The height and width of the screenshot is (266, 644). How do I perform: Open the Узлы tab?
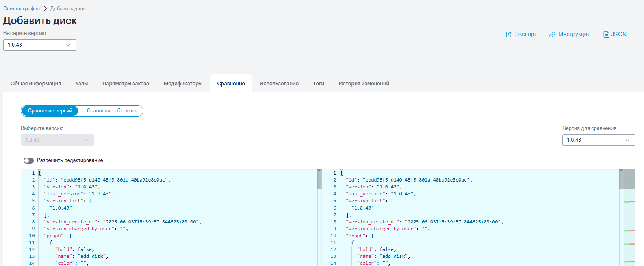click(x=82, y=84)
